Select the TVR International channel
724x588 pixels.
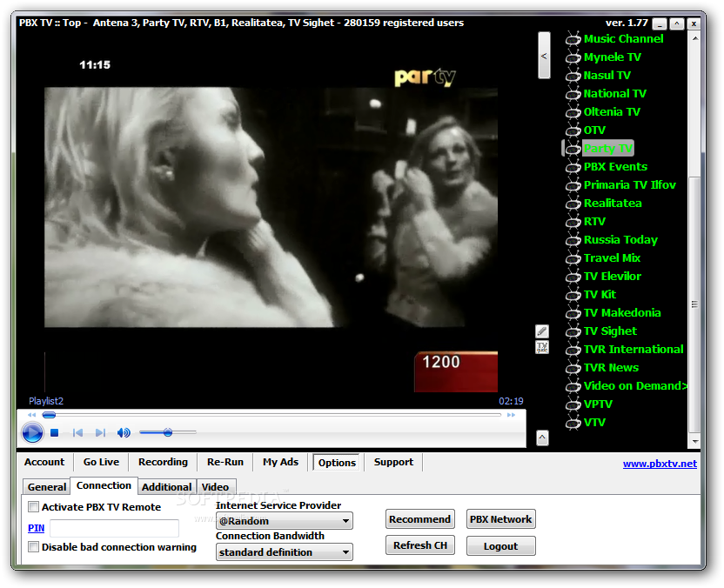tap(633, 350)
